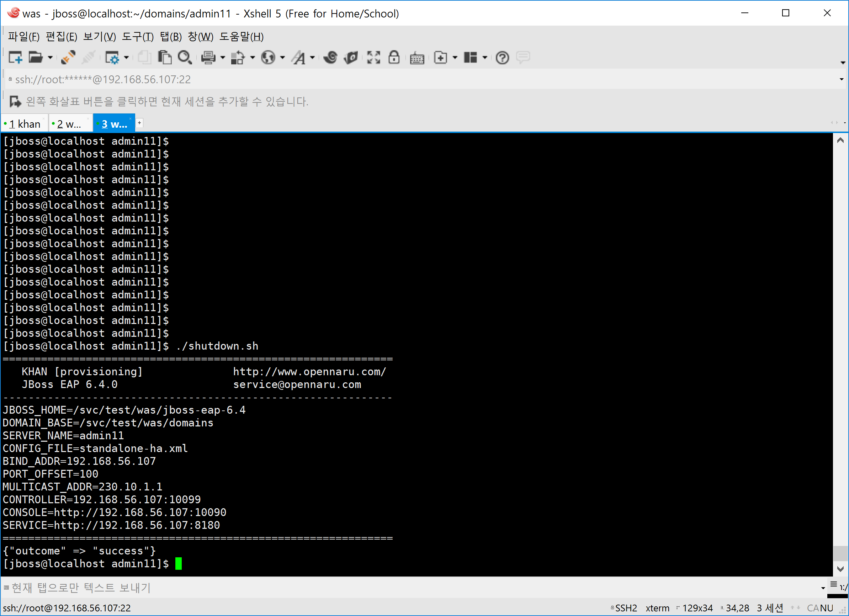The width and height of the screenshot is (849, 616).
Task: Open the Help question mark icon
Action: [x=502, y=58]
